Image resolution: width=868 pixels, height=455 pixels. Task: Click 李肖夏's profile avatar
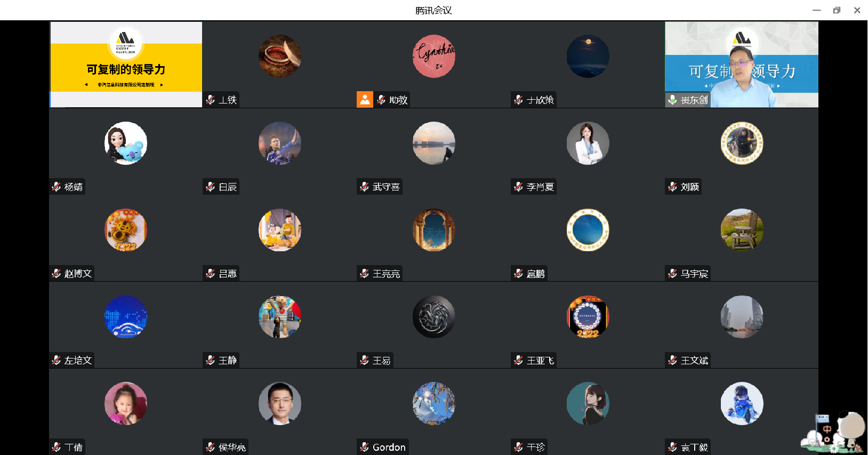pyautogui.click(x=588, y=143)
